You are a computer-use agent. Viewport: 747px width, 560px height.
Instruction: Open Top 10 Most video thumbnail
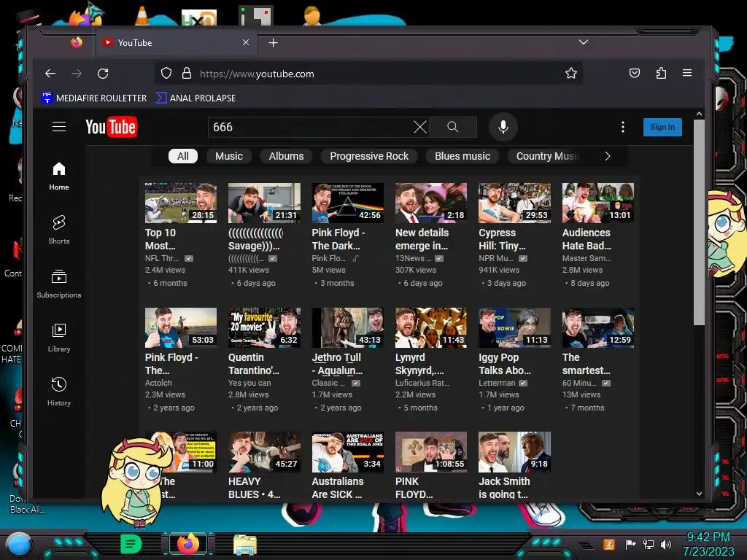[181, 203]
